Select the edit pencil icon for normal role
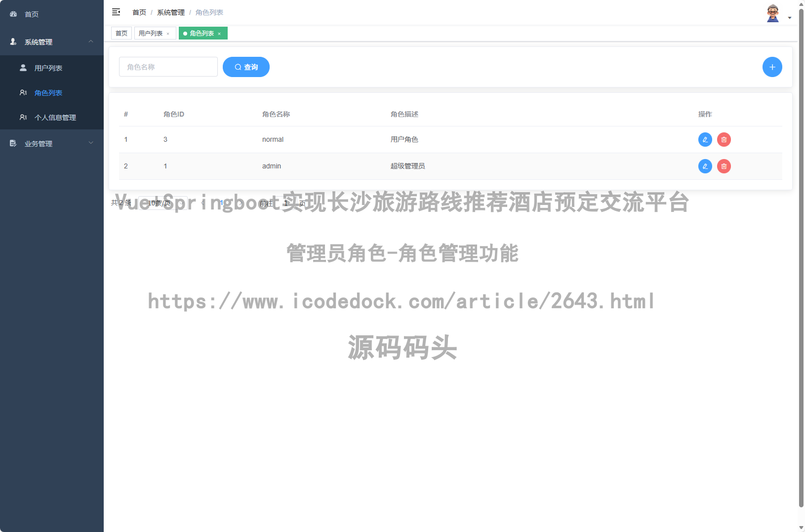 click(705, 139)
